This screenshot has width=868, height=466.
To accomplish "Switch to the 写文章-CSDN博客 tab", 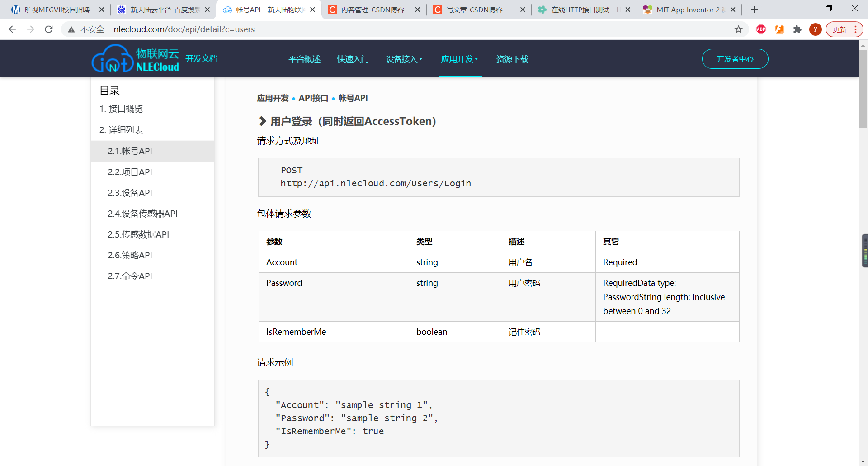I will tap(478, 10).
